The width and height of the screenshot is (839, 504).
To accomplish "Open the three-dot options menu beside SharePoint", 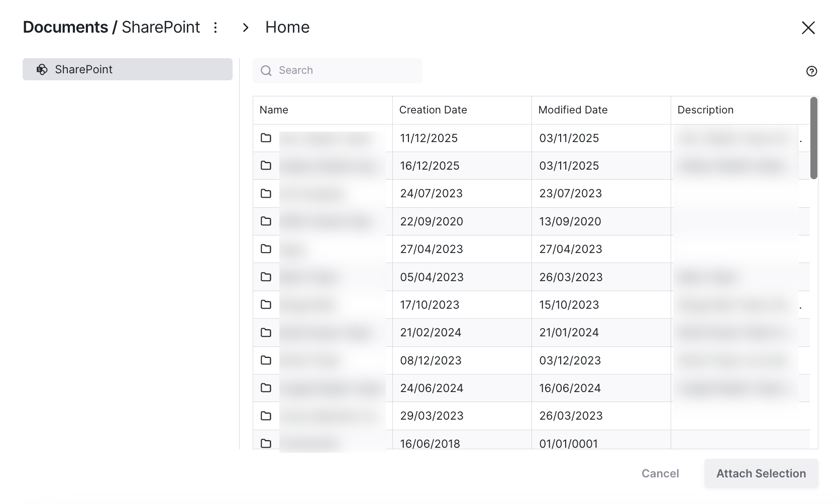I will (216, 28).
